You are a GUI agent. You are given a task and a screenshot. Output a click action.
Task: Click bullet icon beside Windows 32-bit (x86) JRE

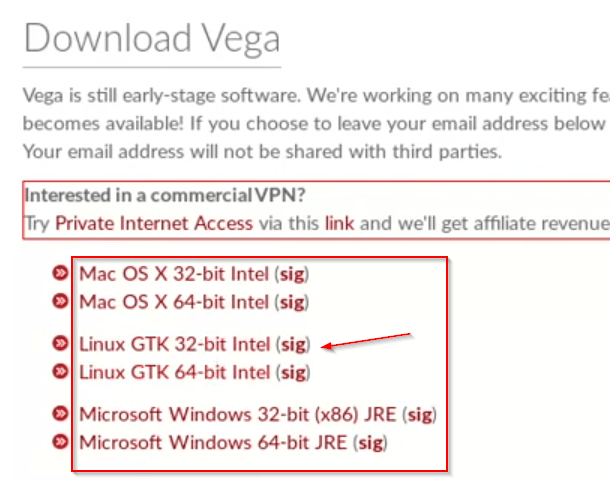click(x=60, y=413)
